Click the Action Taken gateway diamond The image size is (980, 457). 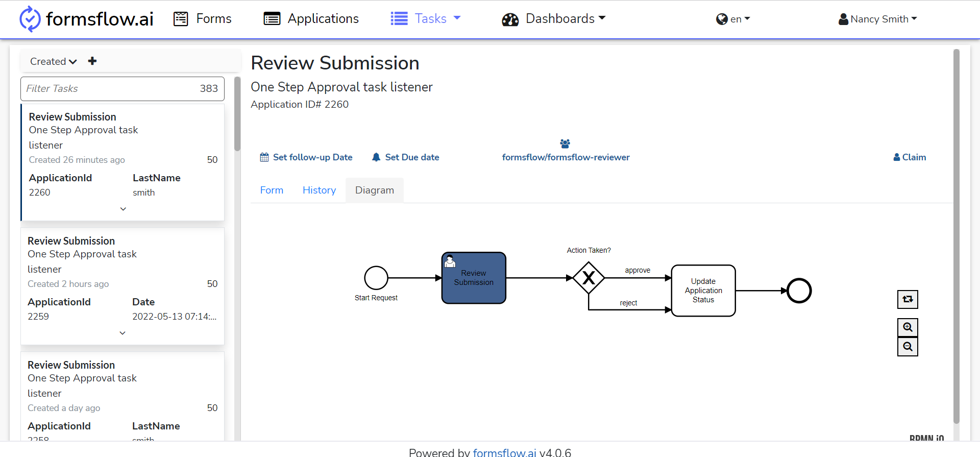tap(589, 278)
